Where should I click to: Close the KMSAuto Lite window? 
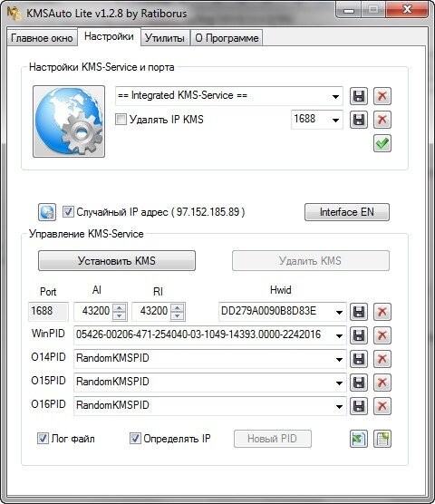click(x=407, y=10)
